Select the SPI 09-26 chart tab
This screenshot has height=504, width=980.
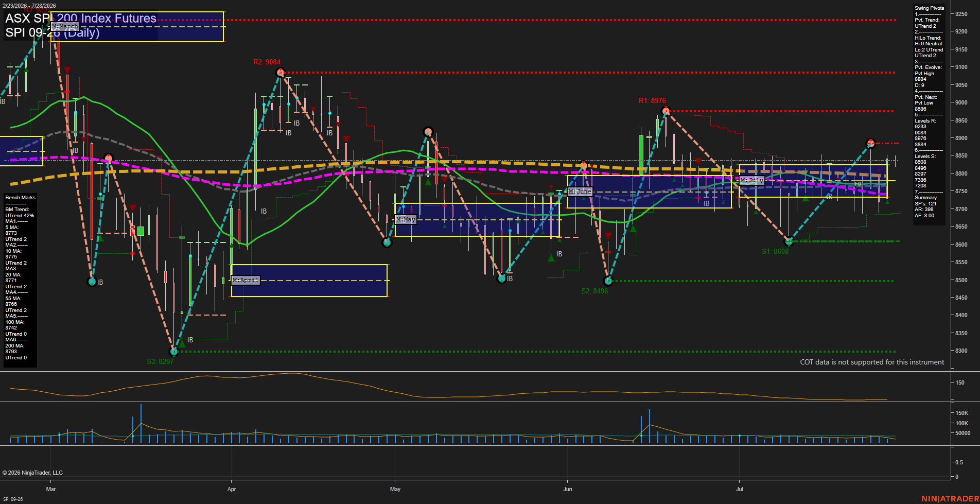click(13, 499)
